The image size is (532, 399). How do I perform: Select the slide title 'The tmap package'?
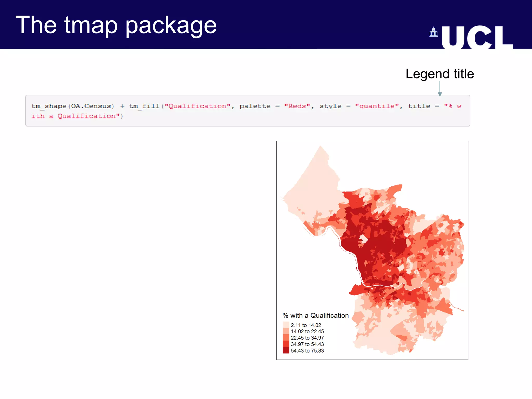[x=116, y=25]
